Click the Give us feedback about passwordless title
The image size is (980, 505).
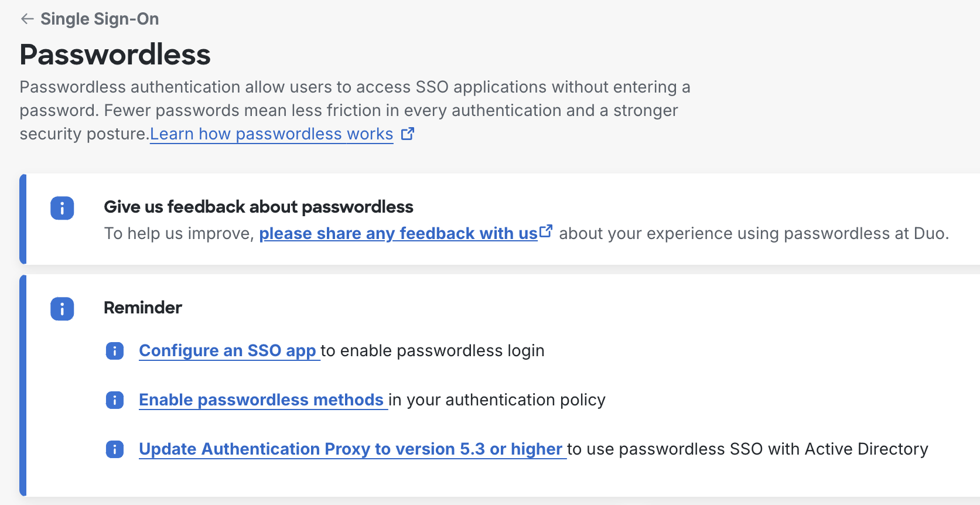point(258,207)
